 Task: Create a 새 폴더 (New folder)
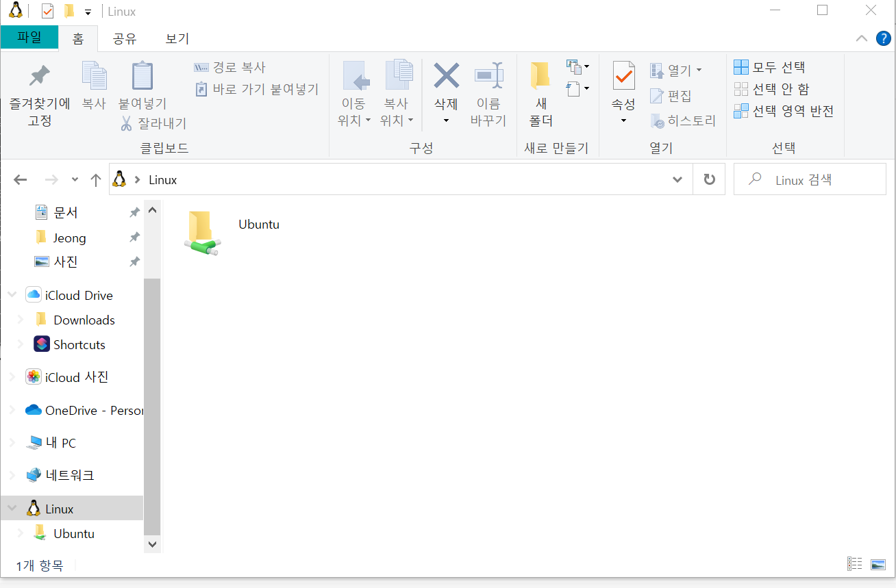(x=540, y=94)
